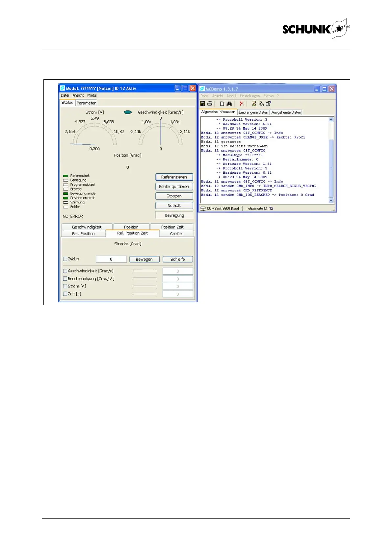Open the Datei menu in module window
Viewport: 392px width, 554px height.
pyautogui.click(x=65, y=95)
